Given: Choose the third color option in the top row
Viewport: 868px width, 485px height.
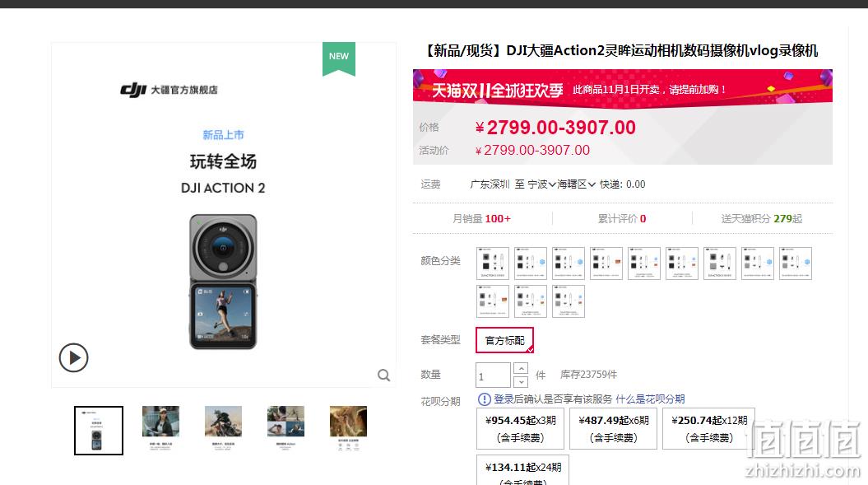Looking at the screenshot, I should [x=569, y=263].
